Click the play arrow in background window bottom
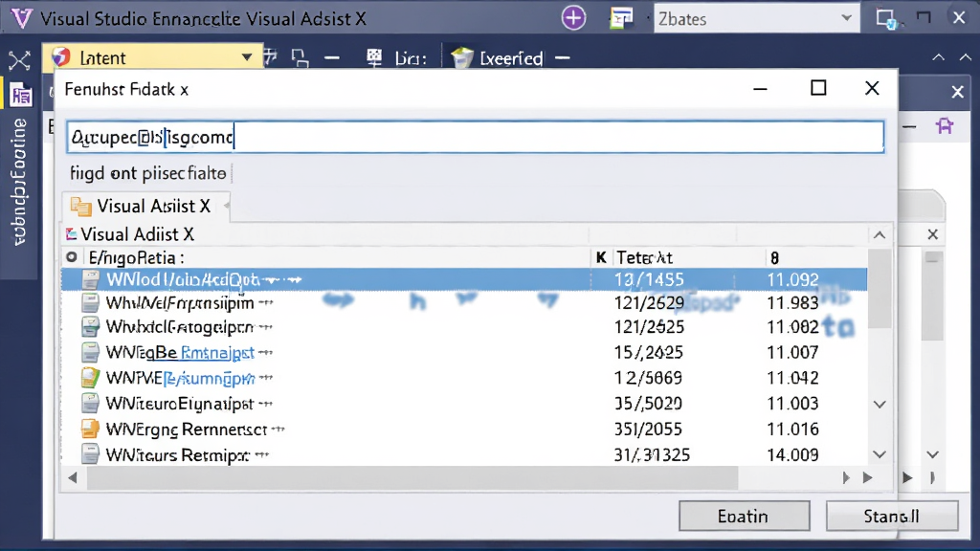The width and height of the screenshot is (980, 551). pyautogui.click(x=907, y=478)
